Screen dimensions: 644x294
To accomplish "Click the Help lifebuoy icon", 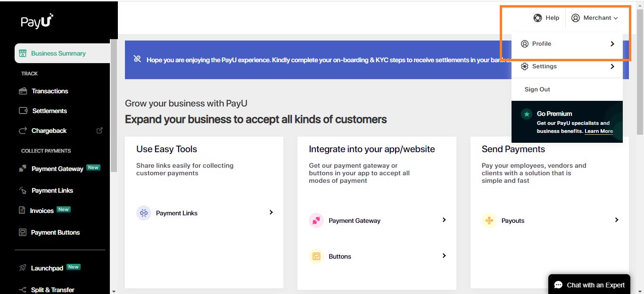I will coord(537,18).
